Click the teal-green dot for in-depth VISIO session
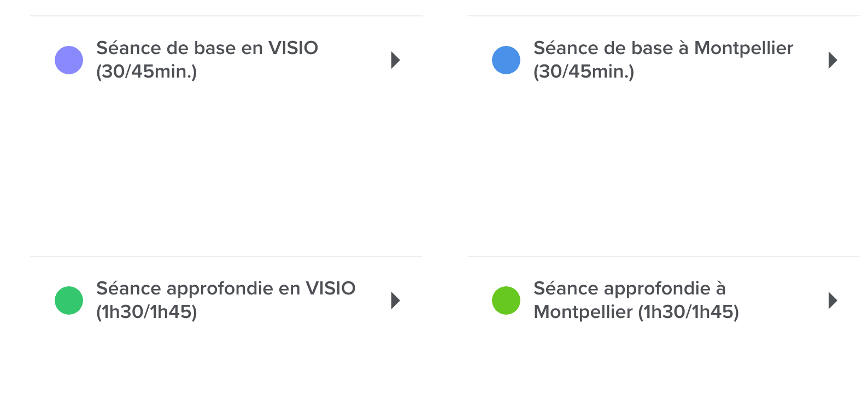Screen dimensions: 868x401 click(x=69, y=300)
